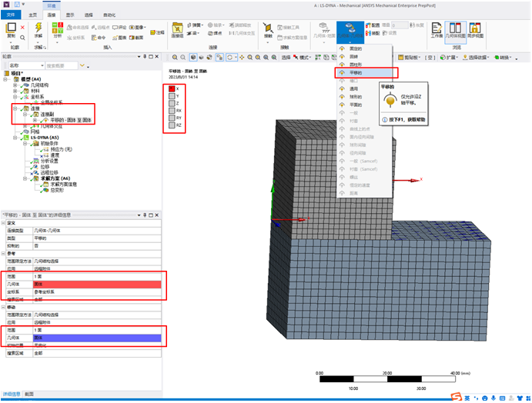
Task: Click the 分析 icon in ribbon
Action: tap(57, 28)
